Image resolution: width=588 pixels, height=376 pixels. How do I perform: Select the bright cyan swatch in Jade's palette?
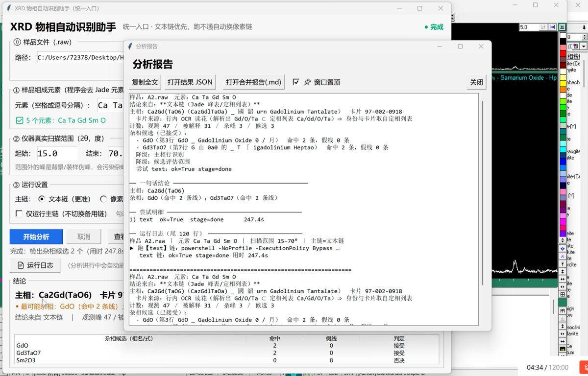(563, 149)
